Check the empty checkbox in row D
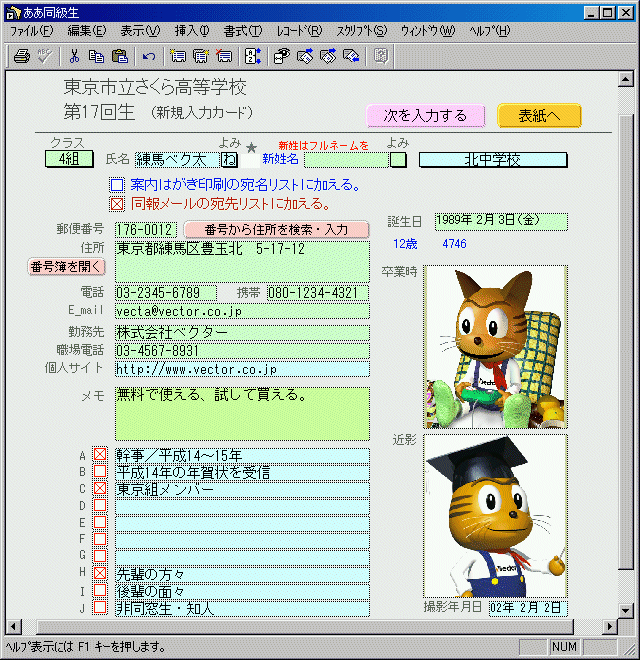 point(100,505)
